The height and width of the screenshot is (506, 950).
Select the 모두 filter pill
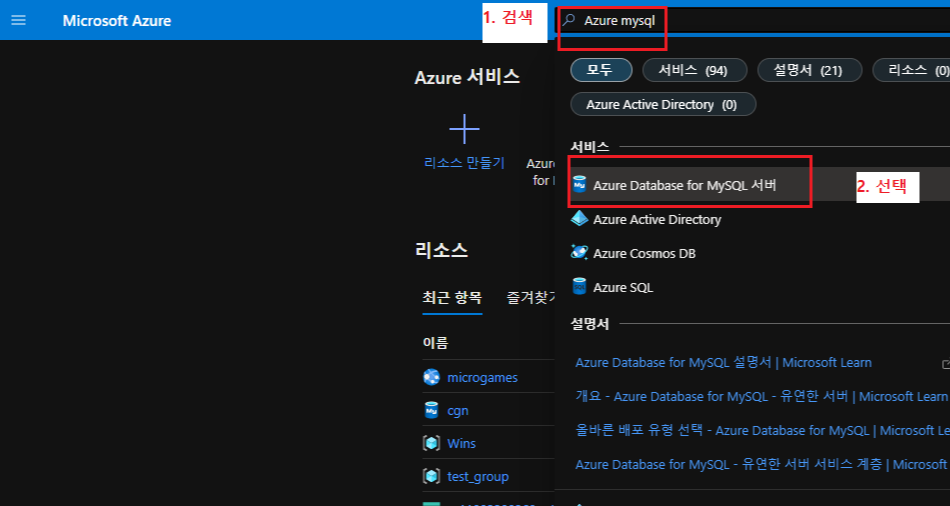coord(601,70)
